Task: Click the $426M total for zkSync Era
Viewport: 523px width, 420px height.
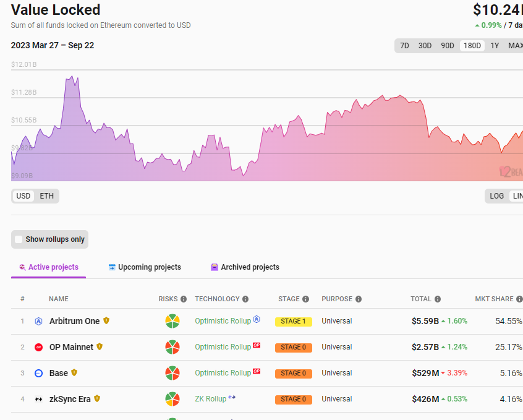Action: pos(425,400)
